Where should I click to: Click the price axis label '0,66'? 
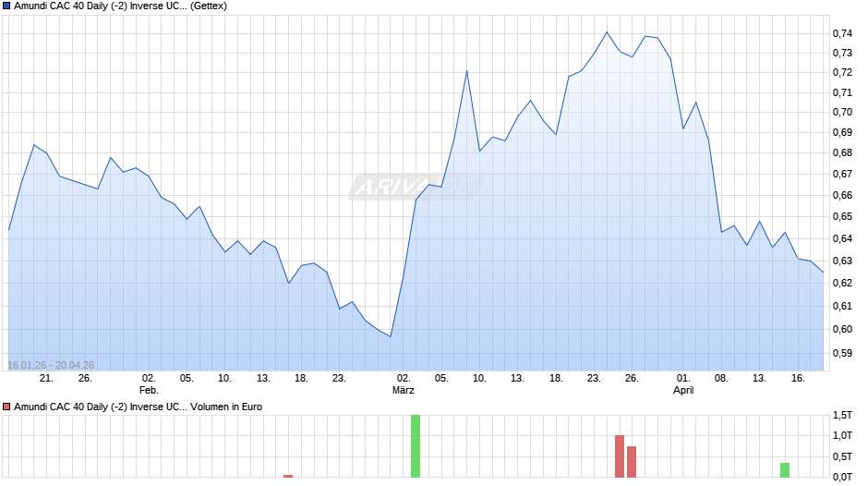[842, 195]
